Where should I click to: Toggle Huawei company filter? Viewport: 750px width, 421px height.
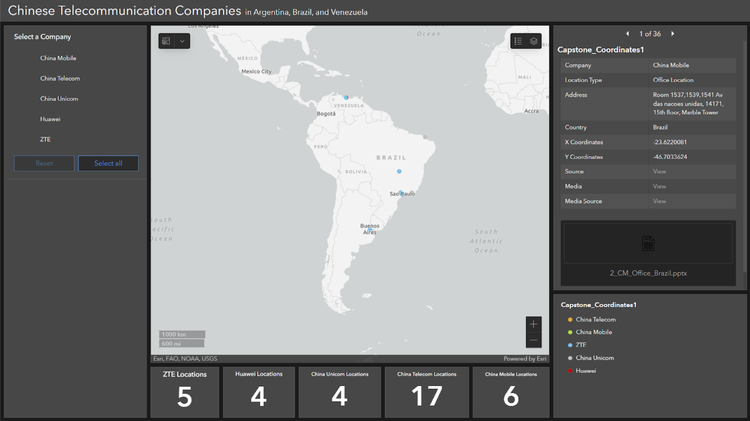[x=50, y=119]
